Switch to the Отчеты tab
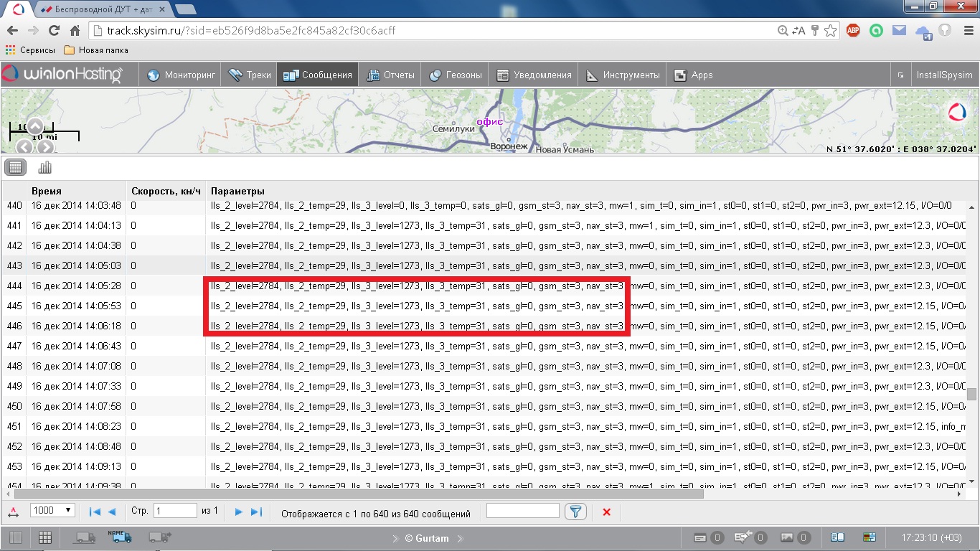This screenshot has height=551, width=980. pos(391,75)
